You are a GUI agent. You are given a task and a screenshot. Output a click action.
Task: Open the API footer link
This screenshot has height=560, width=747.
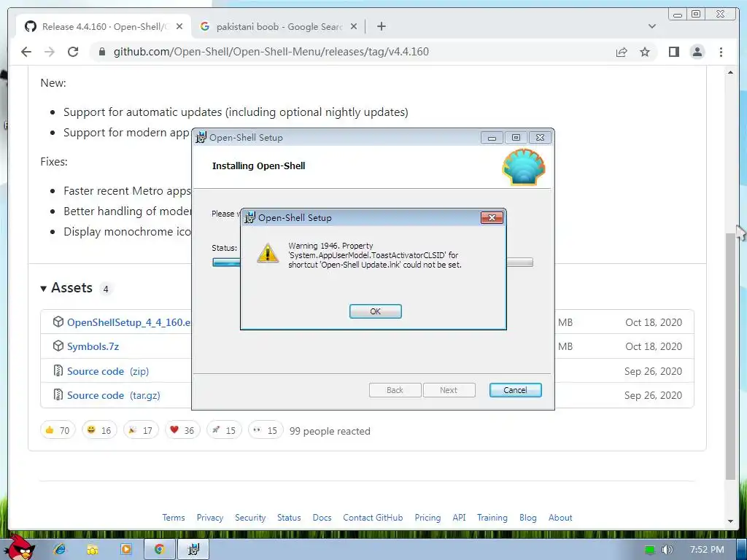[x=460, y=518]
